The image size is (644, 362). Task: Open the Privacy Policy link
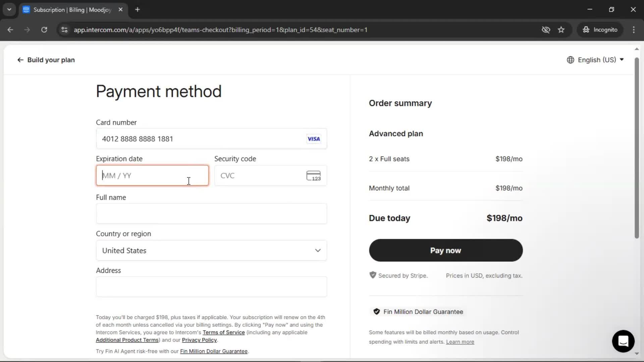tap(199, 340)
